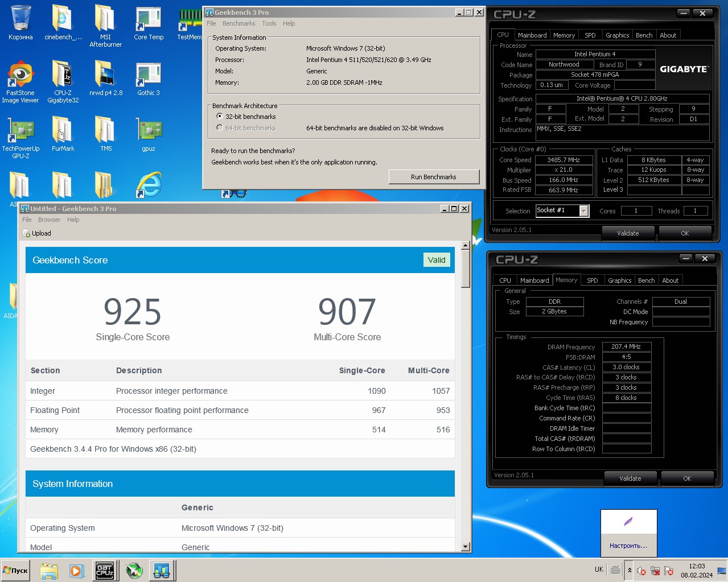Screen dimensions: 728x582
Task: Open File menu in Geekbench 3 Pro window
Action: (211, 23)
